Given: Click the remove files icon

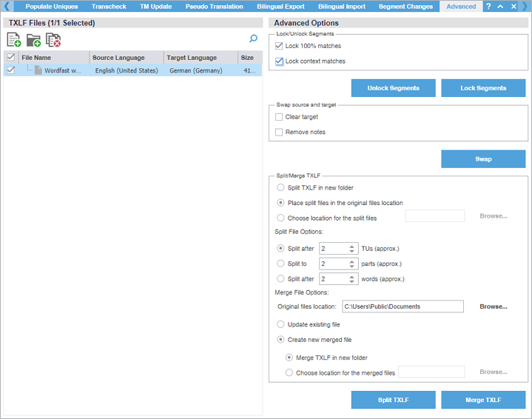Looking at the screenshot, I should click(53, 40).
